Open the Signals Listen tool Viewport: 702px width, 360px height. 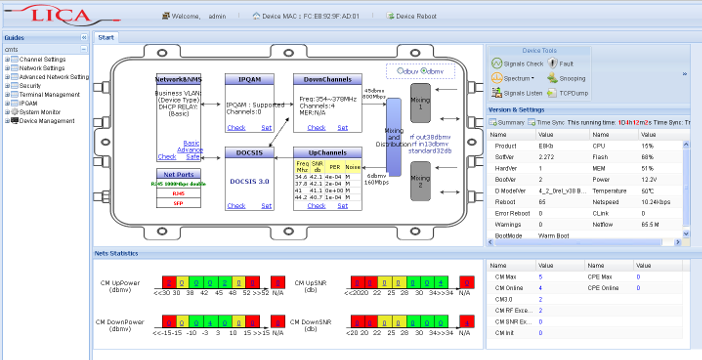pos(517,93)
